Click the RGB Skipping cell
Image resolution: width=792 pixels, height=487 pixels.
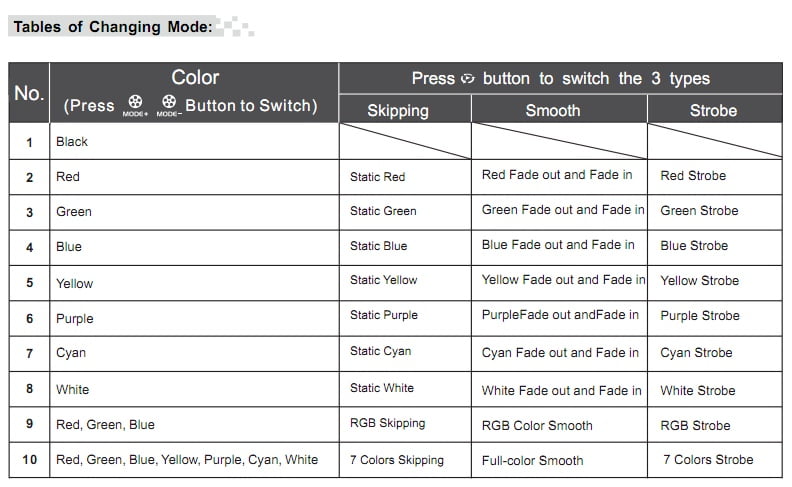tap(387, 423)
